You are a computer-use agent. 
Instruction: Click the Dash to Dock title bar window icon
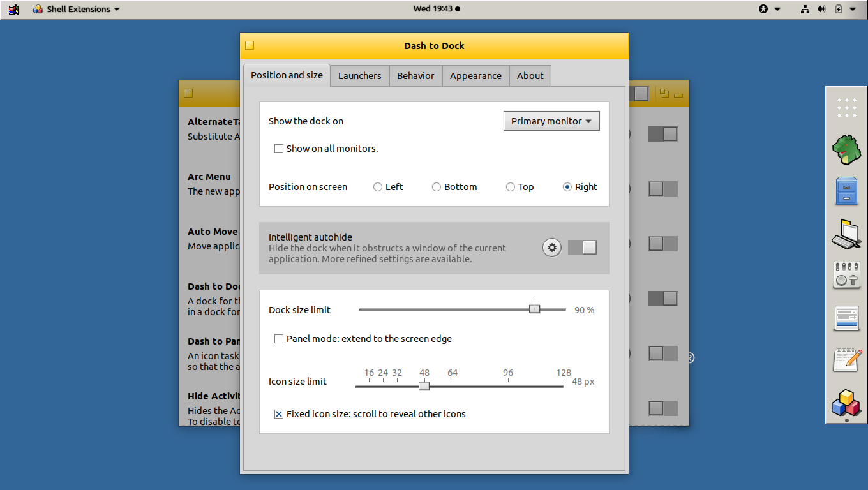pyautogui.click(x=250, y=45)
